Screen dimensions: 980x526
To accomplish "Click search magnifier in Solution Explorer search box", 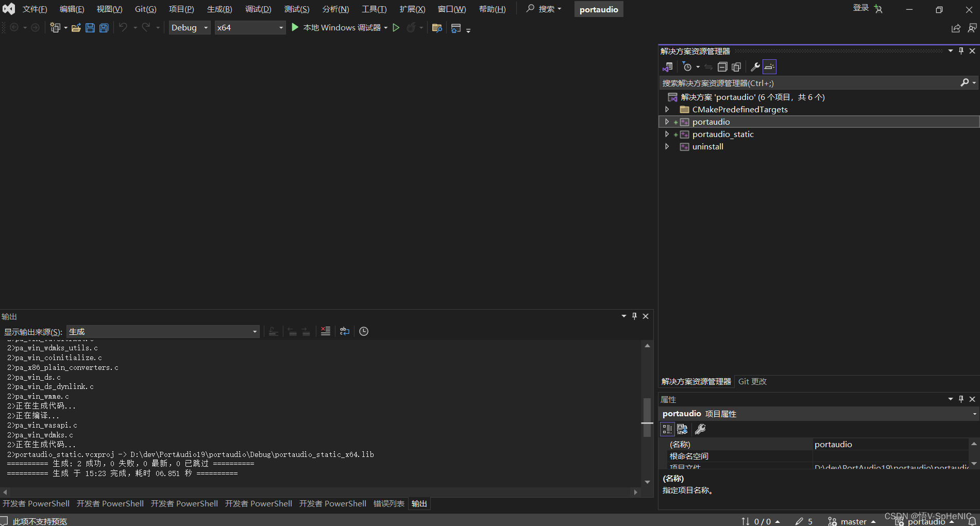I will coord(965,83).
